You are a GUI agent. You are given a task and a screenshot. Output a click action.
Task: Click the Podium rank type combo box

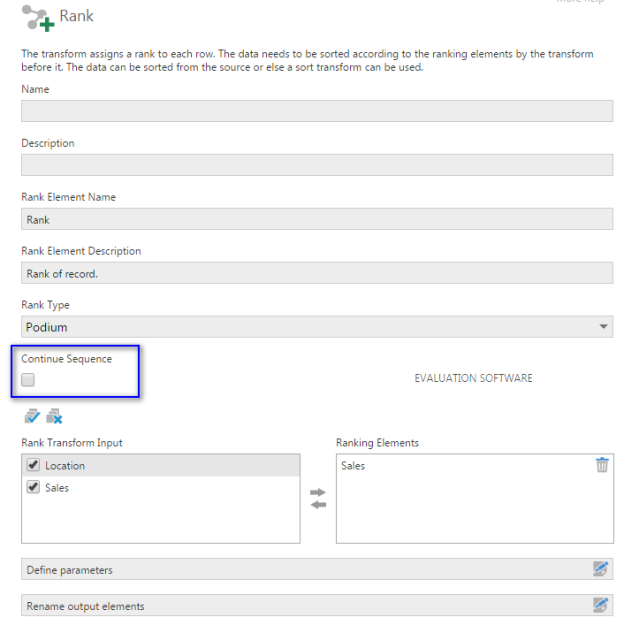[300, 327]
